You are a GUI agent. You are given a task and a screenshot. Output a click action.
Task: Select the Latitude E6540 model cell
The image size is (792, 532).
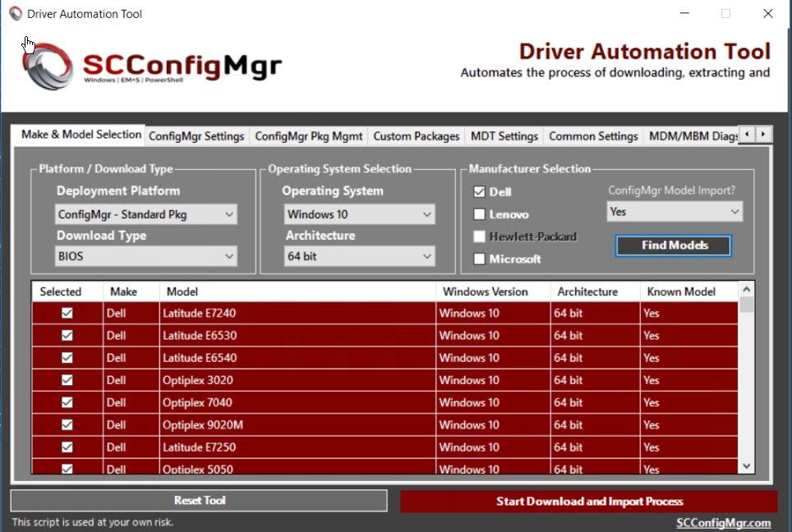coord(297,357)
